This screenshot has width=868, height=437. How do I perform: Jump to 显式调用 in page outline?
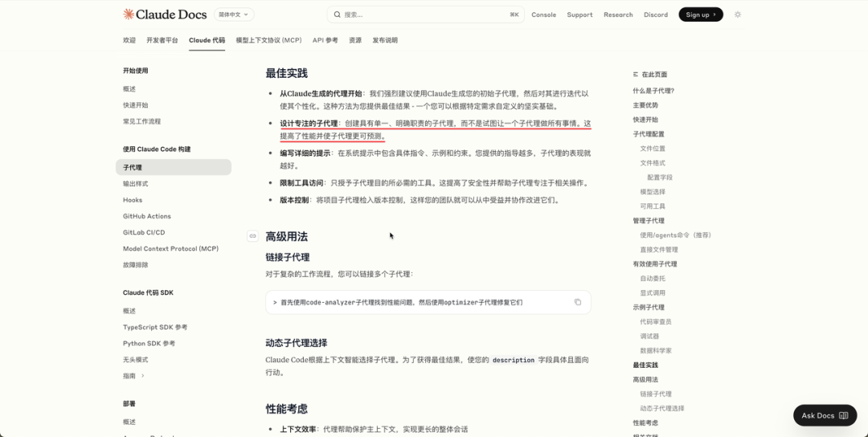click(x=653, y=292)
